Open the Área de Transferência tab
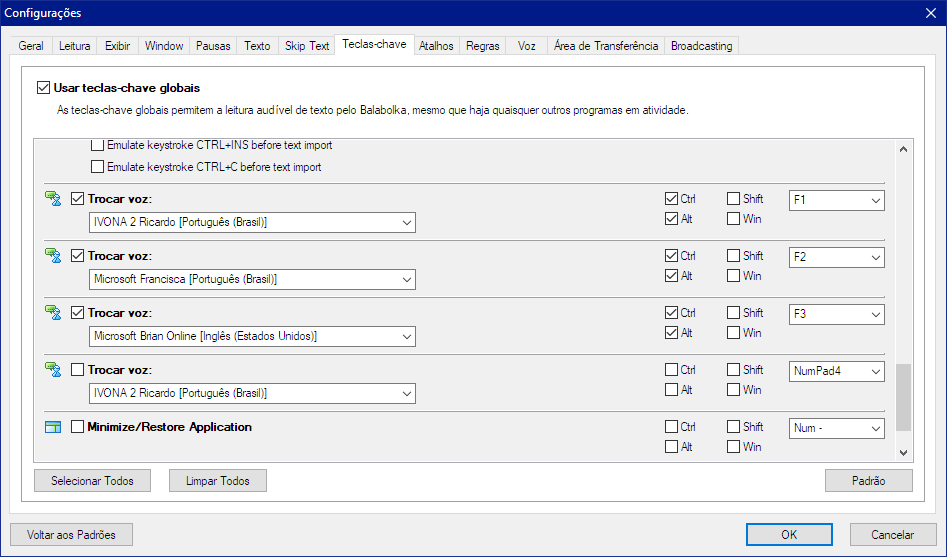 point(606,46)
